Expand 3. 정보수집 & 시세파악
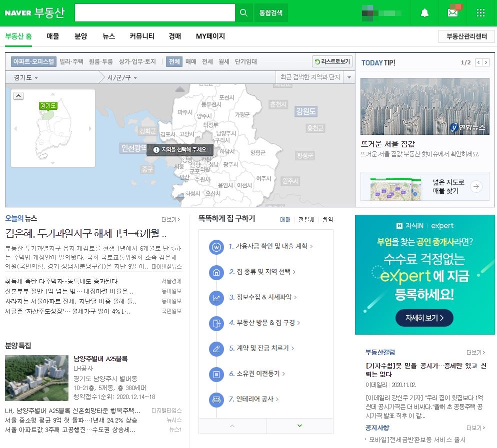Viewport: 497px width, 448px height. click(263, 297)
